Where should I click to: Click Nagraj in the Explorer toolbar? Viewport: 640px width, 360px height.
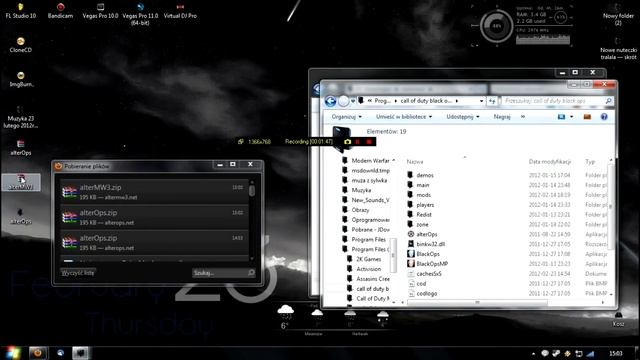pyautogui.click(x=502, y=117)
